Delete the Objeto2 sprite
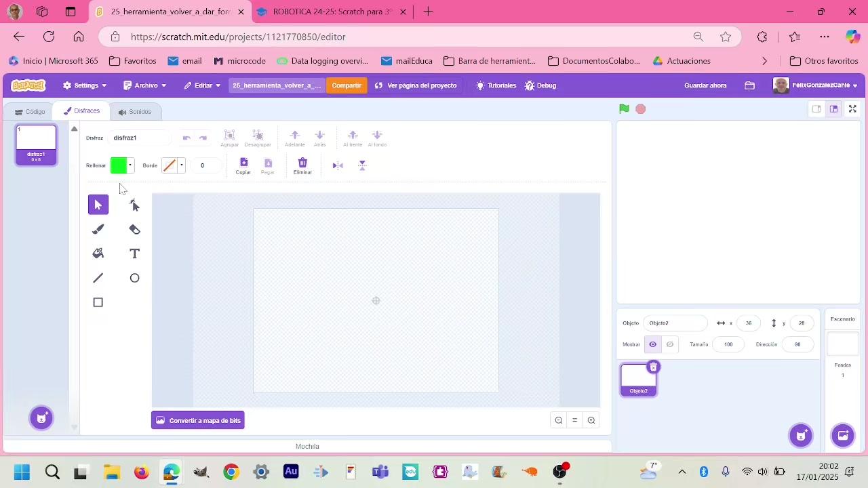 tap(653, 367)
